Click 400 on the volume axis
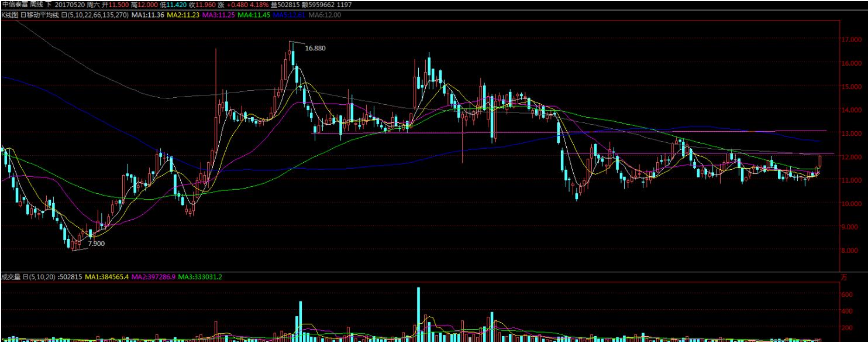The height and width of the screenshot is (342, 868). pyautogui.click(x=848, y=312)
